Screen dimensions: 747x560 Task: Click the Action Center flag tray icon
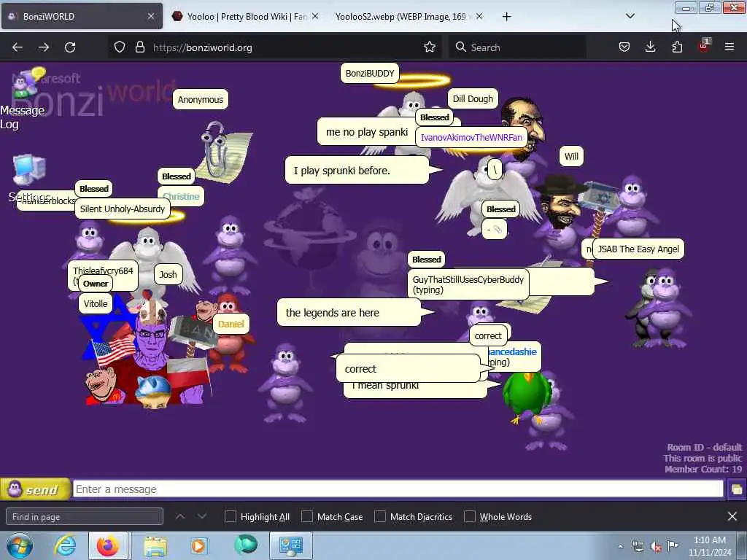coord(673,547)
